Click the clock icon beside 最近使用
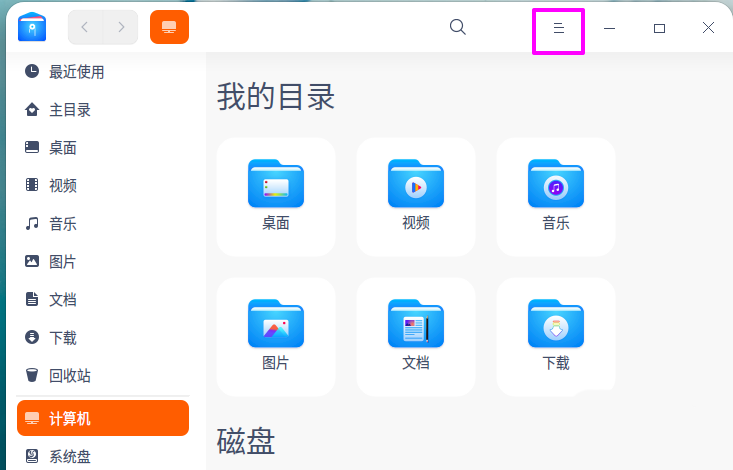The image size is (733, 470). point(32,71)
